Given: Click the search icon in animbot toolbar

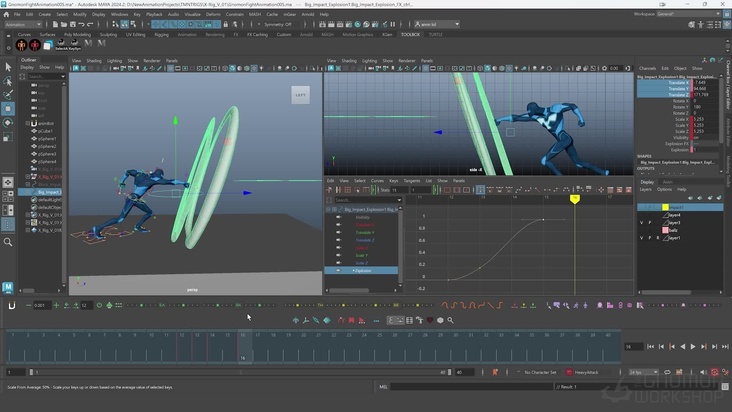Looking at the screenshot, I should click(x=450, y=320).
